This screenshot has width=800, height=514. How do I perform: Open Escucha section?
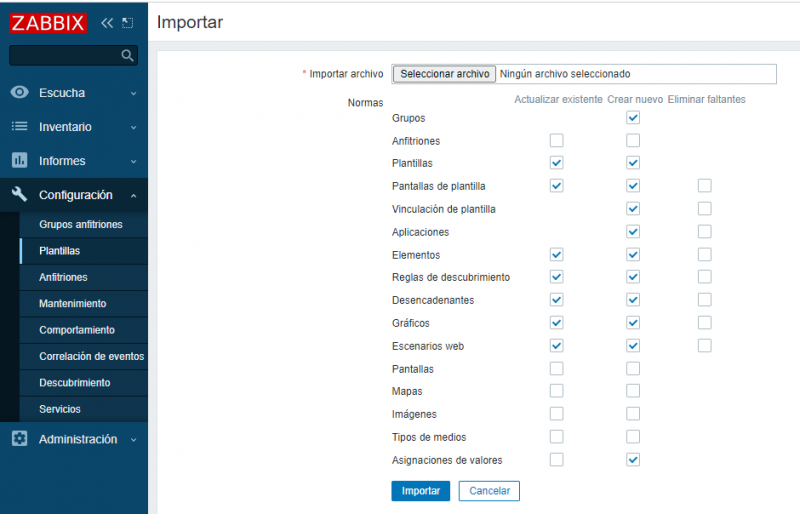[74, 93]
